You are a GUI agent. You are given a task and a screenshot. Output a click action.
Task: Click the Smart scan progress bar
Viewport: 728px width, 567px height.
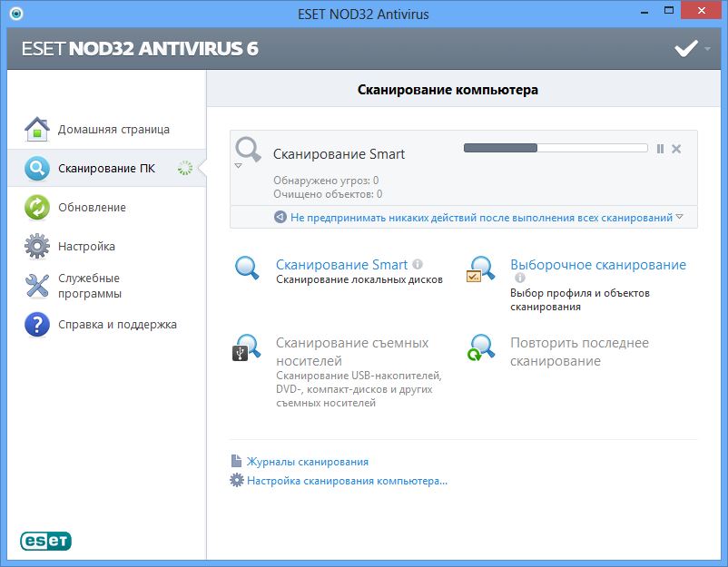coord(556,148)
